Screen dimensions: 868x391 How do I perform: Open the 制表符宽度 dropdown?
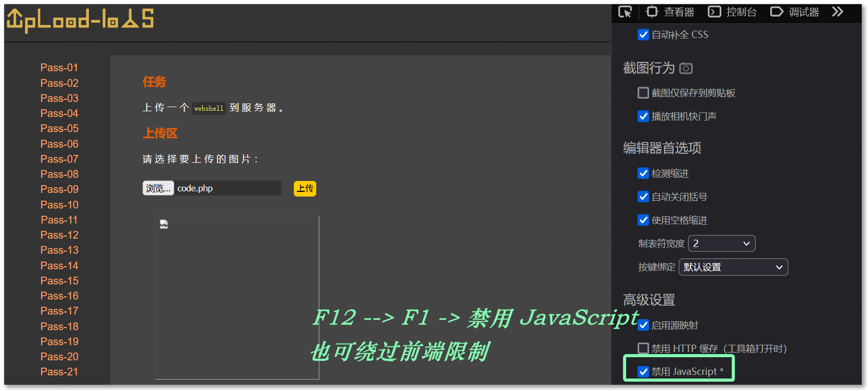721,243
